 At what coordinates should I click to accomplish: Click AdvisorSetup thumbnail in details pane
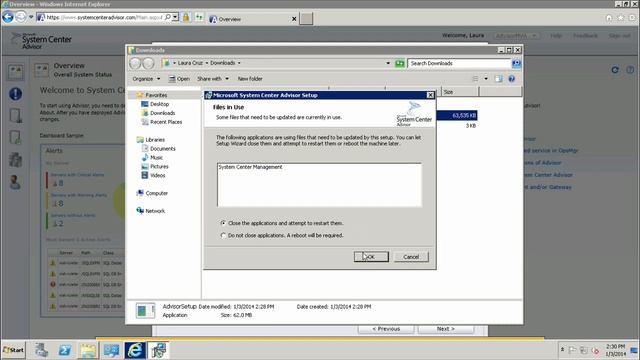[145, 311]
